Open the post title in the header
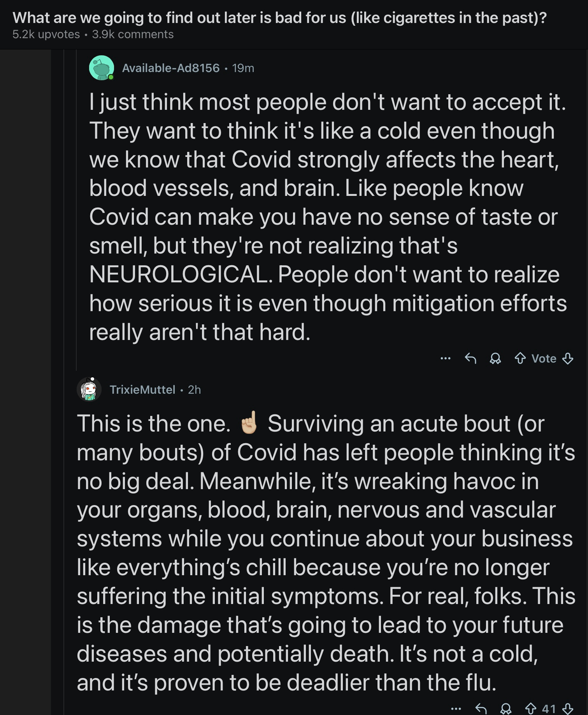The image size is (588, 715). pyautogui.click(x=279, y=18)
